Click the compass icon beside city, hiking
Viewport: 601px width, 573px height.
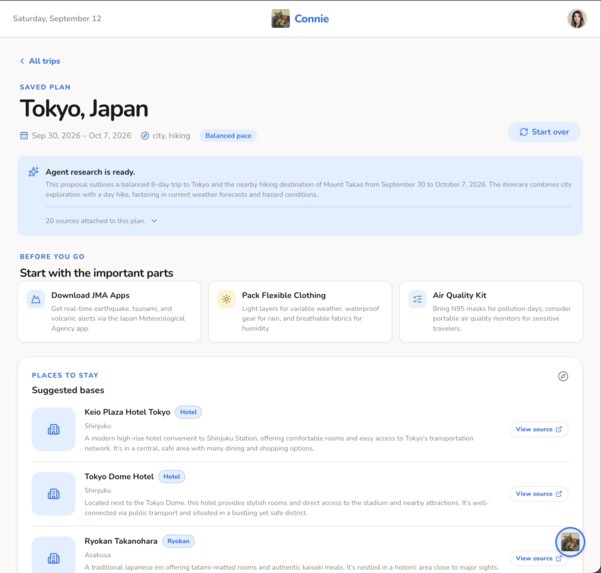pos(145,136)
